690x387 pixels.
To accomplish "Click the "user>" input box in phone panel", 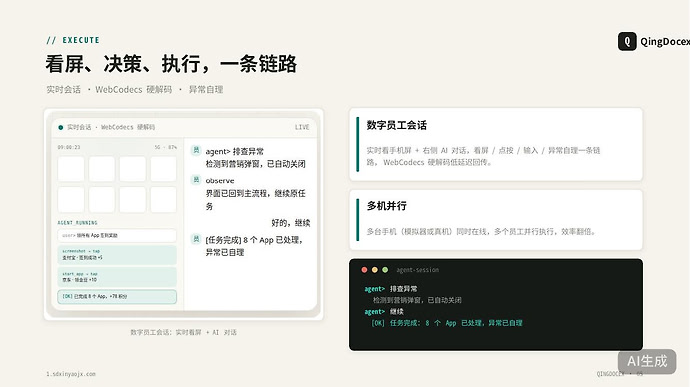I will (117, 236).
